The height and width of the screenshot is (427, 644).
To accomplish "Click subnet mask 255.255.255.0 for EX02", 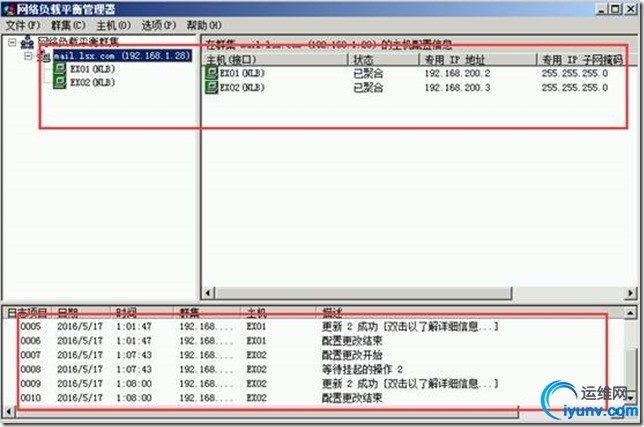I will coord(575,87).
